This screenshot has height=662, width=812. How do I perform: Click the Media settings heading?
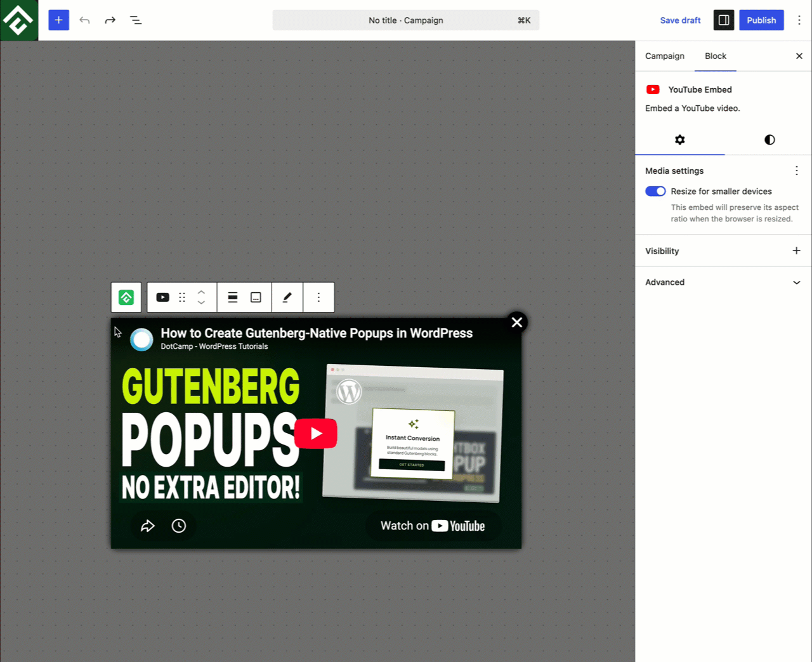[674, 171]
